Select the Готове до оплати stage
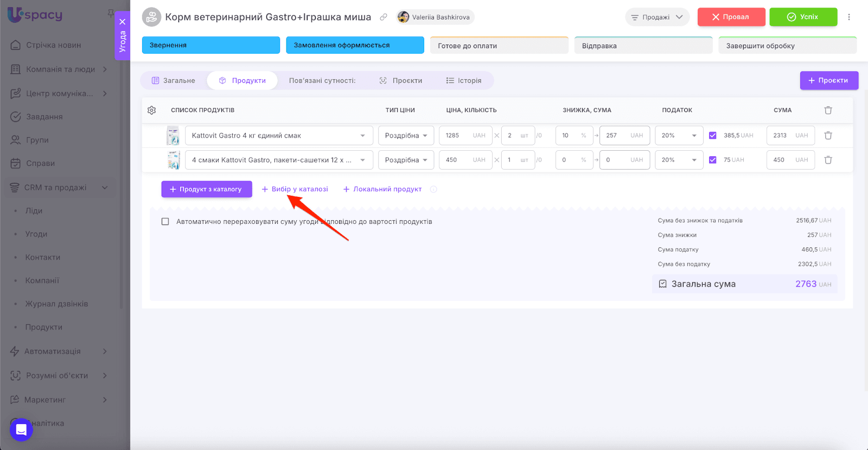Viewport: 868px width, 450px height. pyautogui.click(x=499, y=46)
